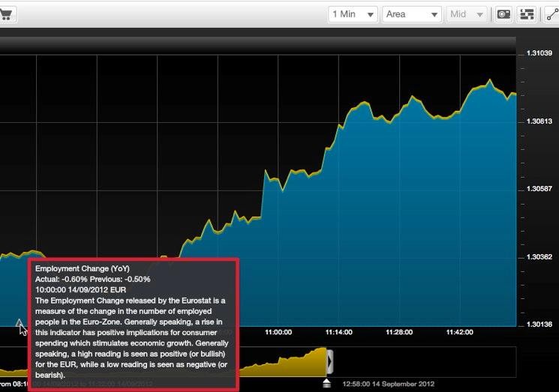The image size is (559, 392).
Task: Click the 11:00:00 time axis label
Action: click(x=278, y=332)
